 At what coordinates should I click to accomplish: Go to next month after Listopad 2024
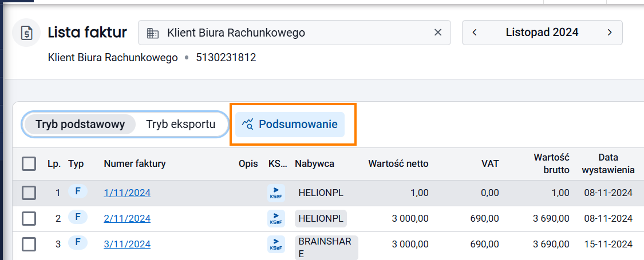[x=610, y=33]
